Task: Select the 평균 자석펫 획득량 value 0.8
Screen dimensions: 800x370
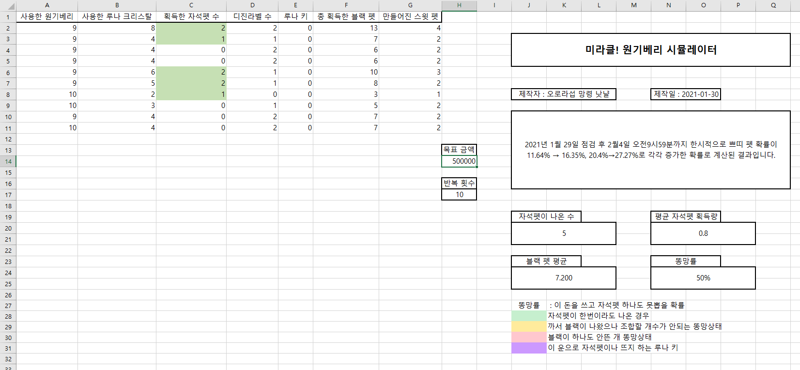Action: 703,234
